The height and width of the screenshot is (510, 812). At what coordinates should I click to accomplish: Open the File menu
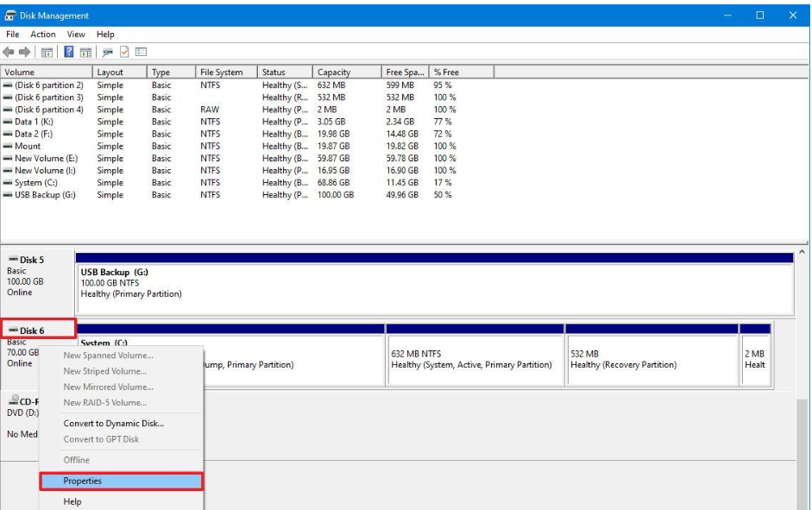(x=13, y=35)
